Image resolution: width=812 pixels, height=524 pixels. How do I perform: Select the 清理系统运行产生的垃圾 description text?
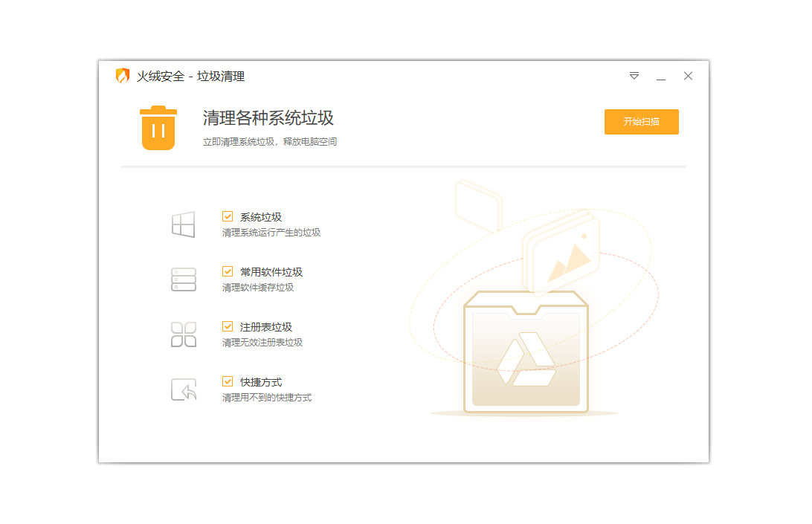272,233
